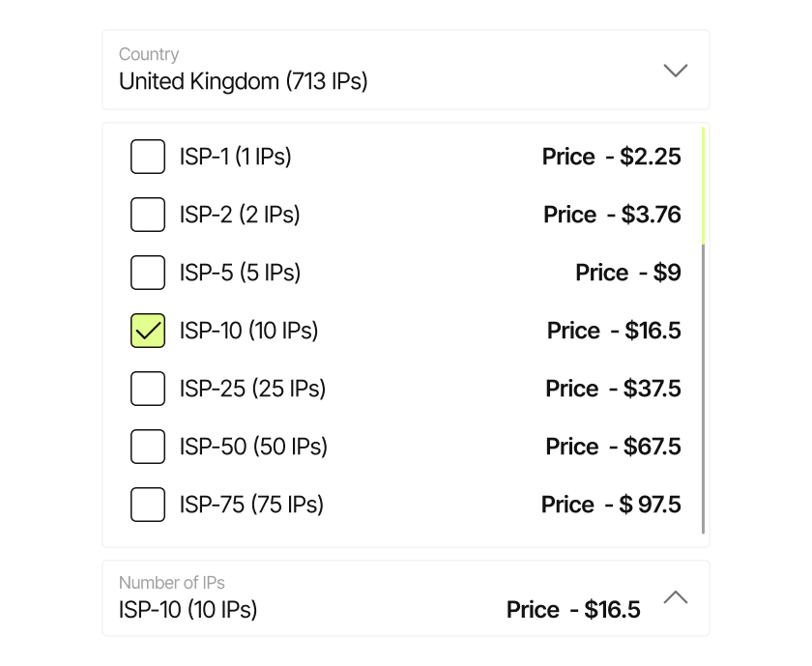The image size is (812, 666).
Task: Choose the ISP-25 (25 IPs) option label
Action: [x=252, y=389]
